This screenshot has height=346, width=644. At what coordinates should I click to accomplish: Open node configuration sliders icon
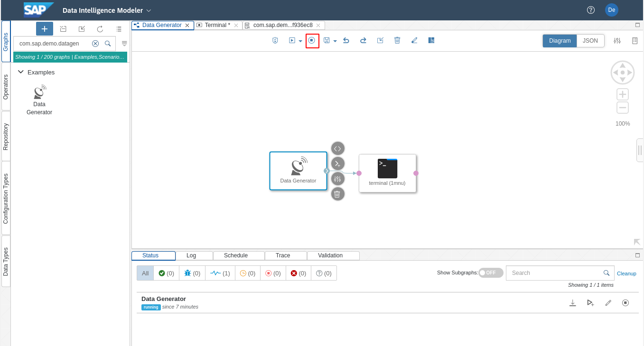click(337, 179)
